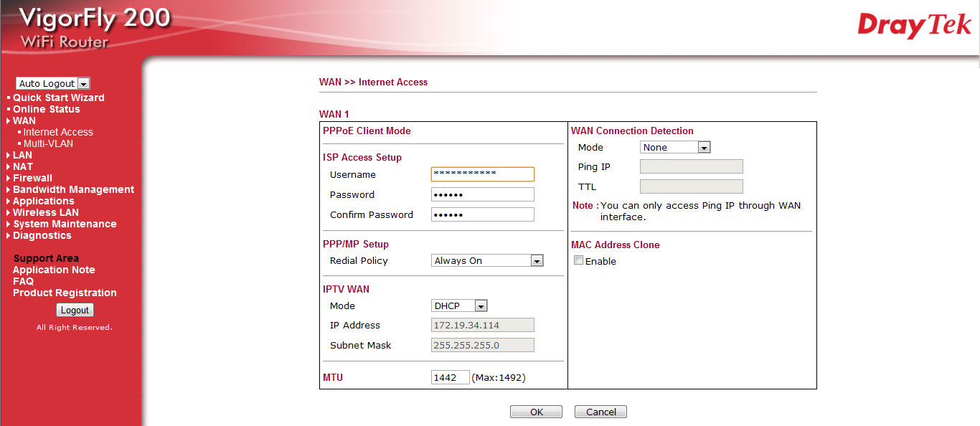The width and height of the screenshot is (980, 426).
Task: Click the PPPoE Client Mode heading
Action: [367, 131]
